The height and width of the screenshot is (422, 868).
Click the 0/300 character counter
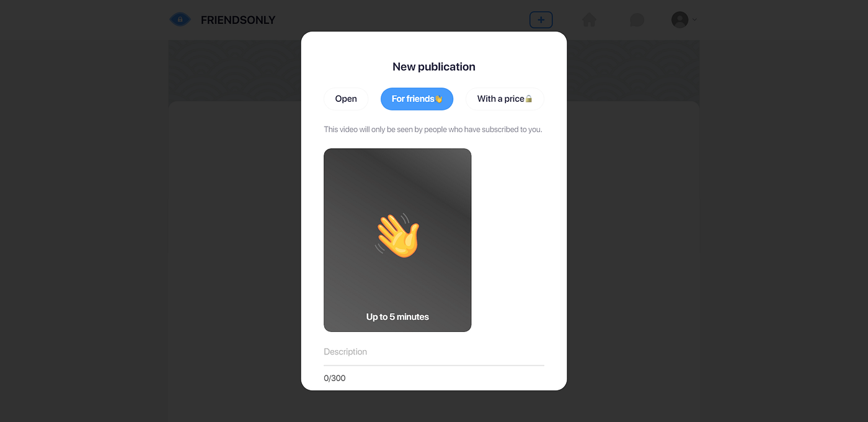[335, 378]
